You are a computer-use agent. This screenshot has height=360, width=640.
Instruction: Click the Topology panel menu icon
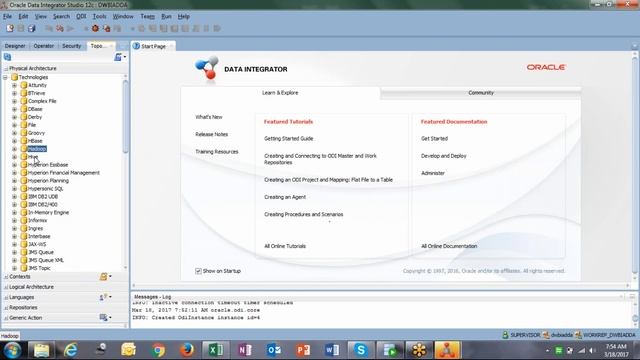tap(118, 57)
